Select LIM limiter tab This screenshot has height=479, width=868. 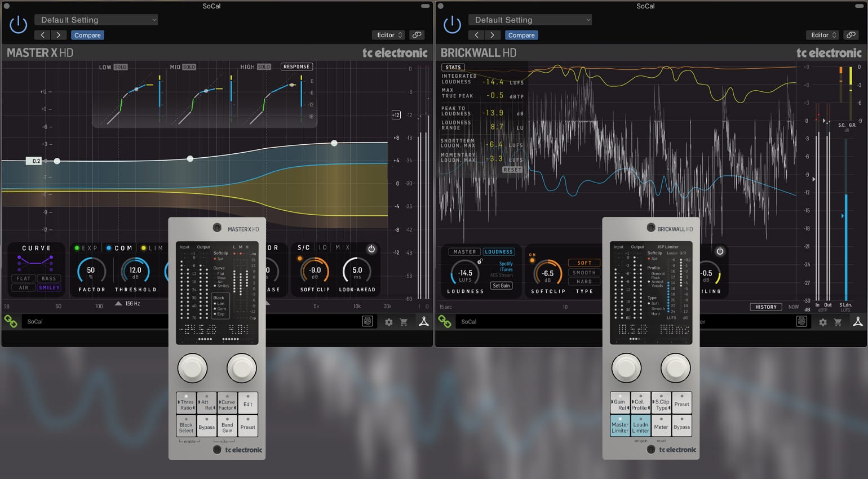pyautogui.click(x=152, y=248)
